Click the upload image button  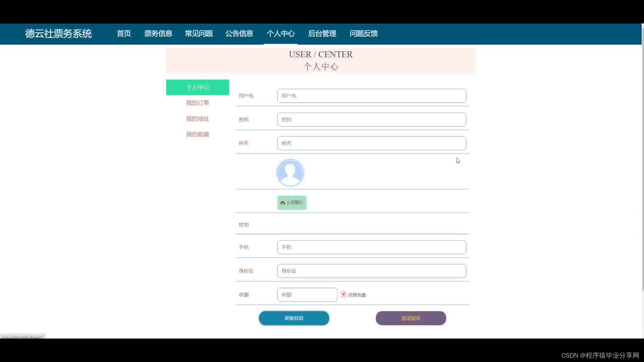(x=292, y=202)
